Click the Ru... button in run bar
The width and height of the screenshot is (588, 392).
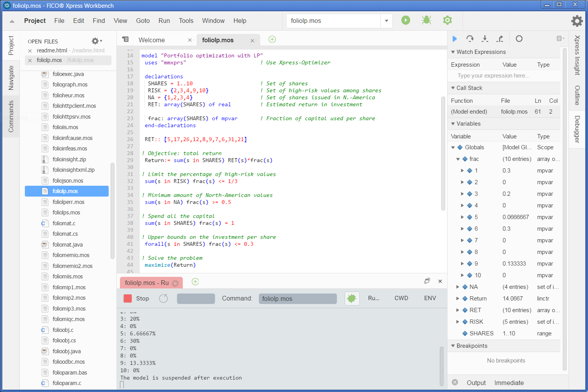tap(374, 298)
